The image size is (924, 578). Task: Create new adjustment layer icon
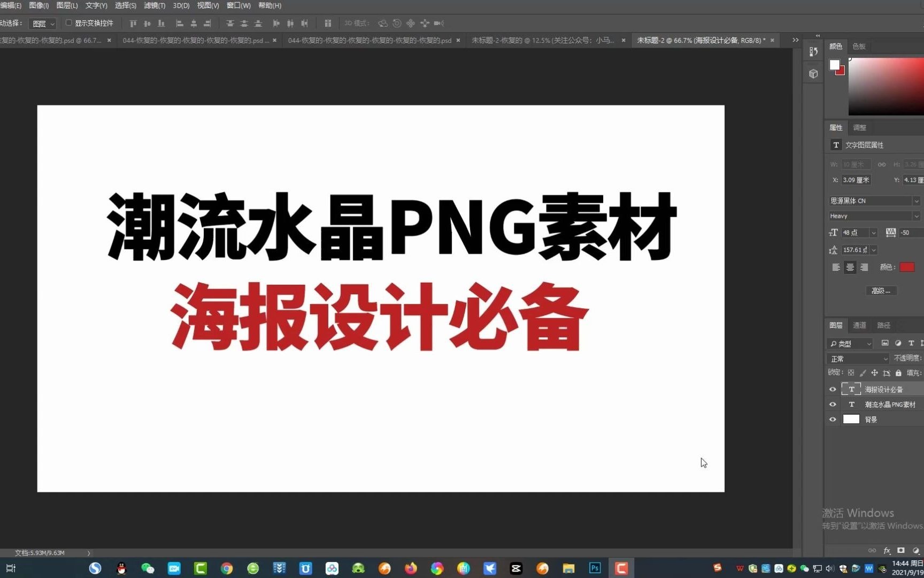(915, 550)
